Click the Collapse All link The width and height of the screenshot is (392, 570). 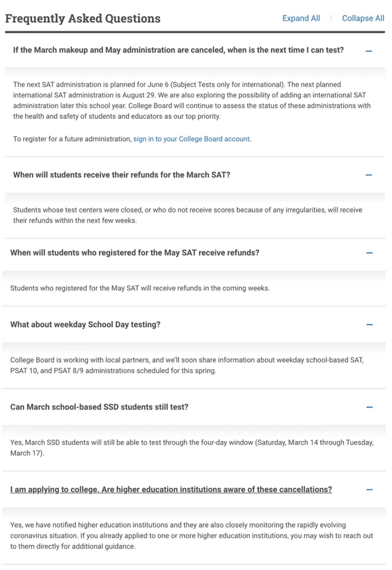(363, 19)
